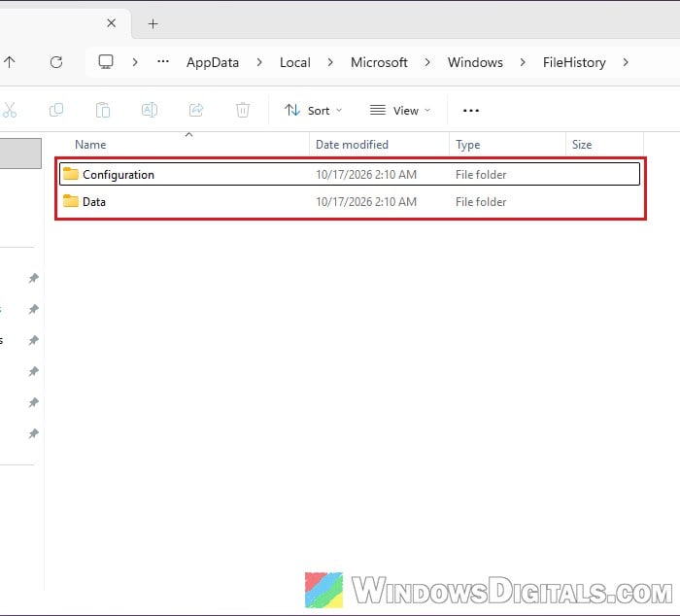Click the Delete trash icon
Screen dimensions: 680x616
(243, 110)
